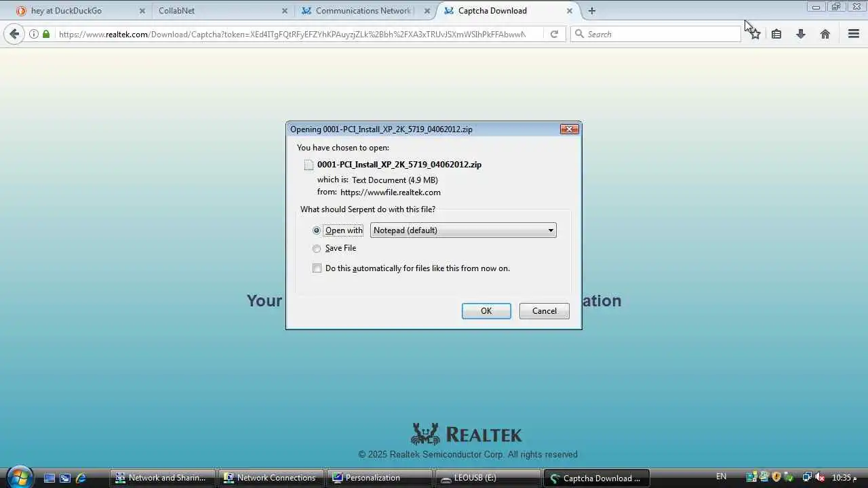
Task: Click Switch between windows quick launch icon
Action: (x=65, y=478)
